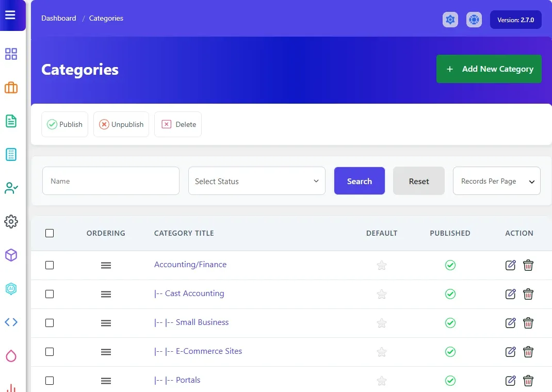Image resolution: width=552 pixels, height=392 pixels.
Task: Focus the Name search field
Action: [x=111, y=181]
